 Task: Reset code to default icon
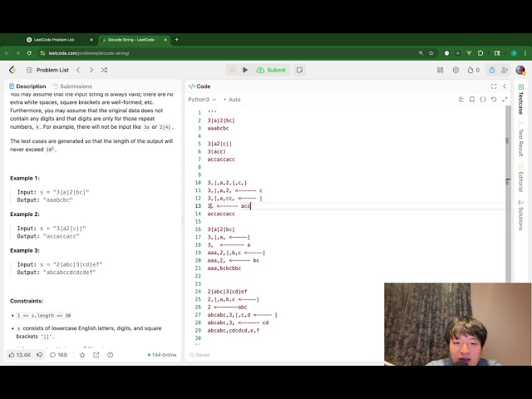[x=494, y=100]
